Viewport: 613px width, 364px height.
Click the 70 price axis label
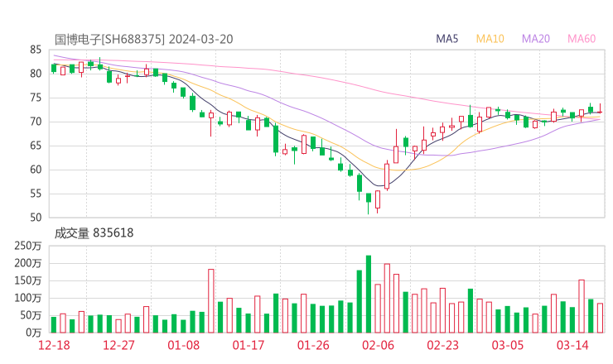[36, 122]
